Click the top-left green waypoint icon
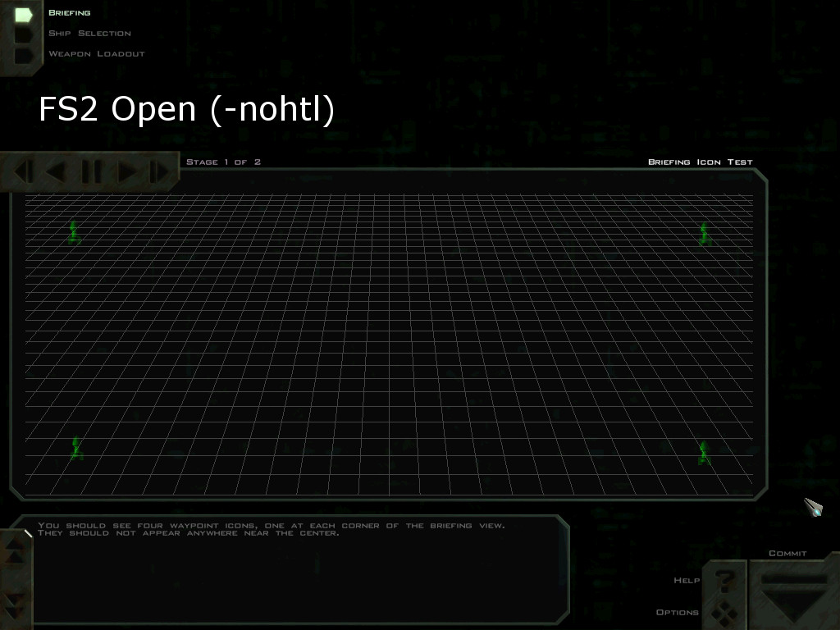840x630 pixels. (x=75, y=232)
